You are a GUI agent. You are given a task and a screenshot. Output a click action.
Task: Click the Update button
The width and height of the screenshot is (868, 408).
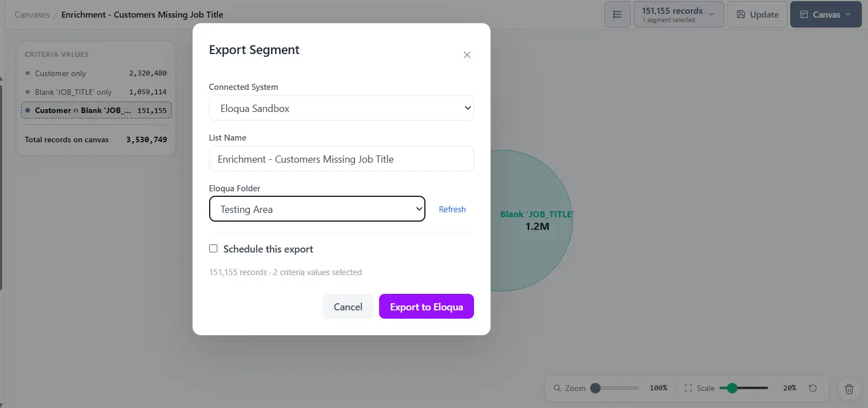pos(757,14)
